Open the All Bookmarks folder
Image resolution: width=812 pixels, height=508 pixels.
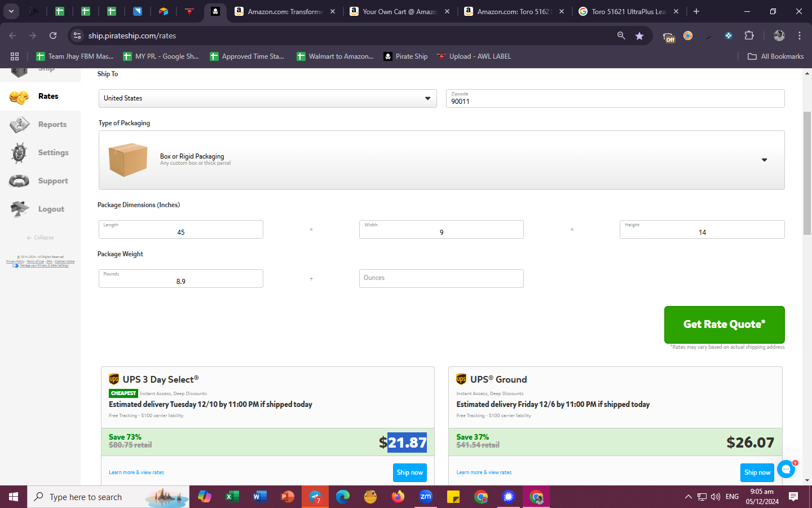click(775, 56)
